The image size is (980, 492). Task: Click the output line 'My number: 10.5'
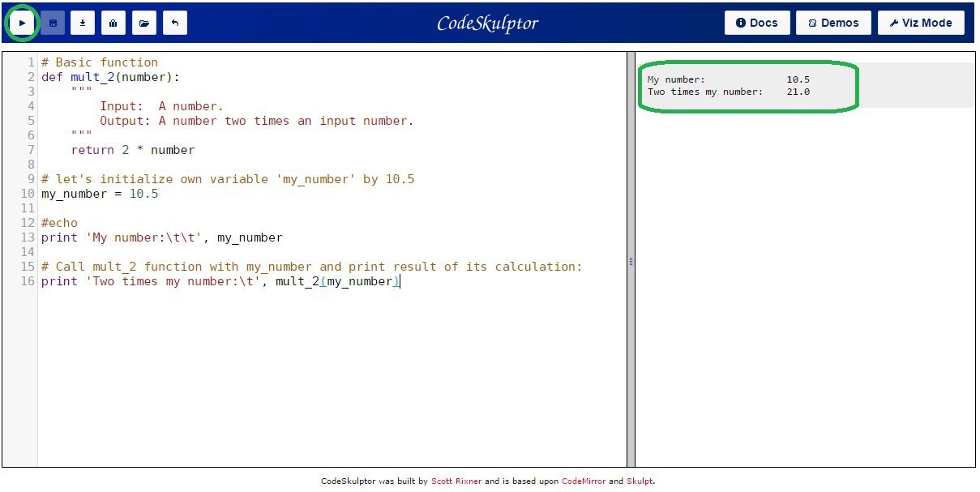(x=729, y=79)
